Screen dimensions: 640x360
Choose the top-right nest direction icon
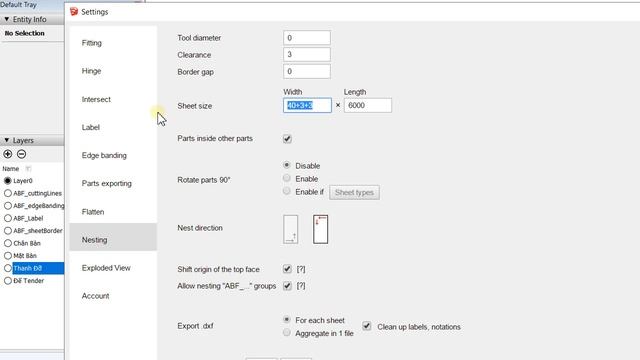pyautogui.click(x=320, y=229)
